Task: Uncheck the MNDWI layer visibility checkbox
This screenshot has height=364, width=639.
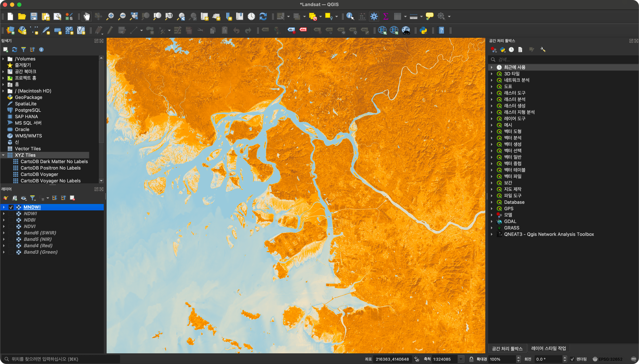Action: click(11, 207)
